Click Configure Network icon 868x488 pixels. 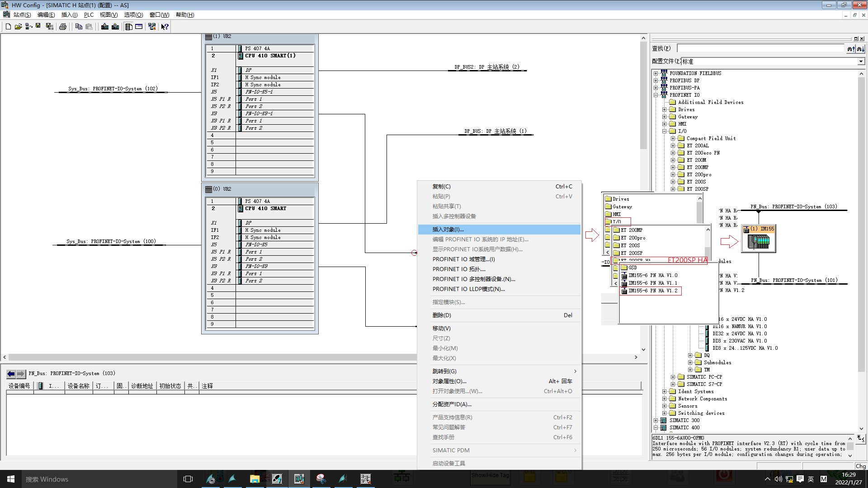[152, 27]
